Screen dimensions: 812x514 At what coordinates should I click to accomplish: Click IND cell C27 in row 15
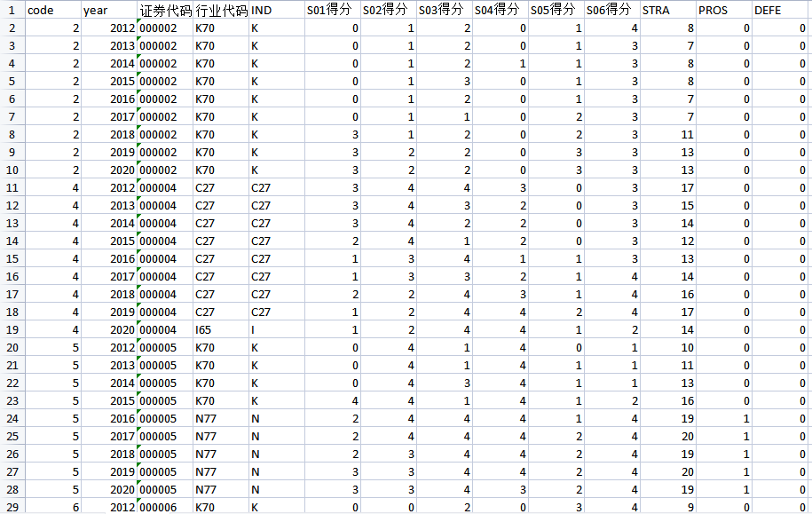coord(277,258)
